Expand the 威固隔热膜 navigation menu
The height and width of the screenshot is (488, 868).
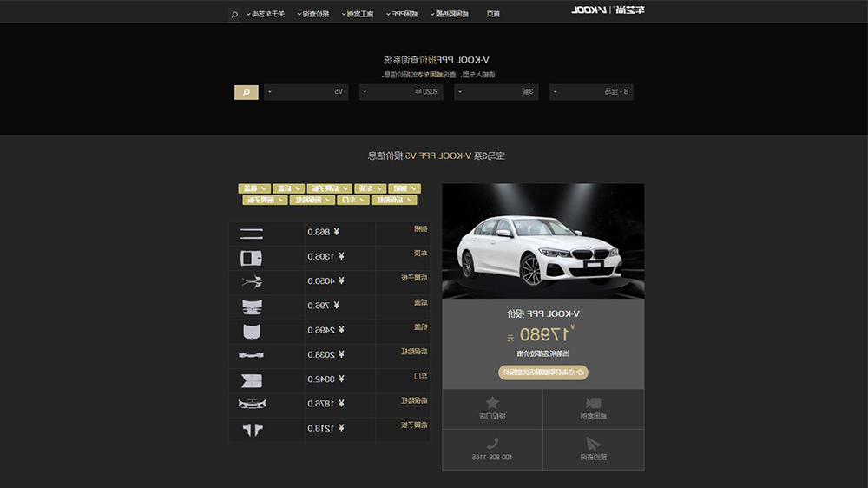pyautogui.click(x=450, y=15)
